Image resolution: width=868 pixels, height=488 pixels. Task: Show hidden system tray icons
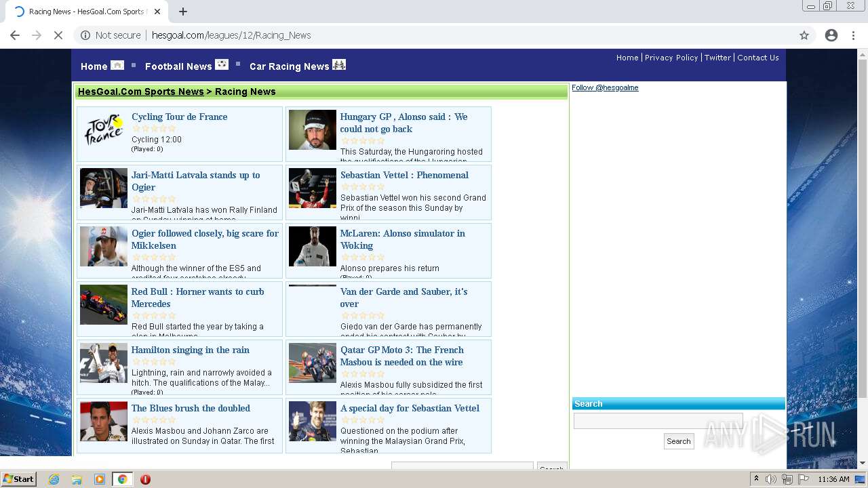(756, 479)
